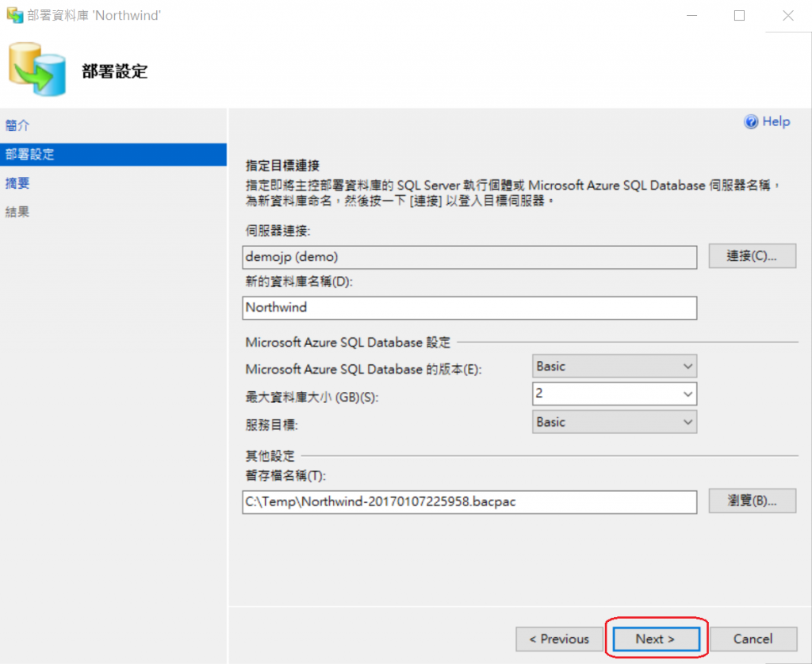This screenshot has height=664, width=812.
Task: Maximize the deployment wizard window
Action: [740, 16]
